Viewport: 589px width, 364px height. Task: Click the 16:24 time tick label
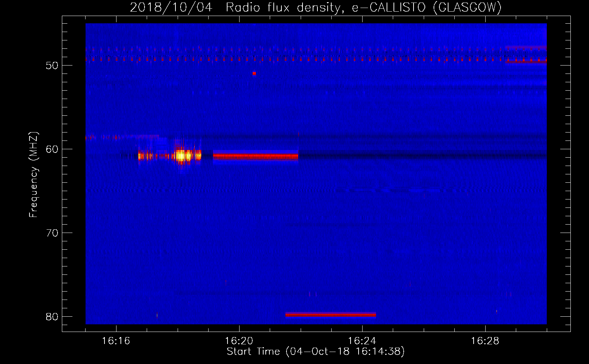coord(362,341)
